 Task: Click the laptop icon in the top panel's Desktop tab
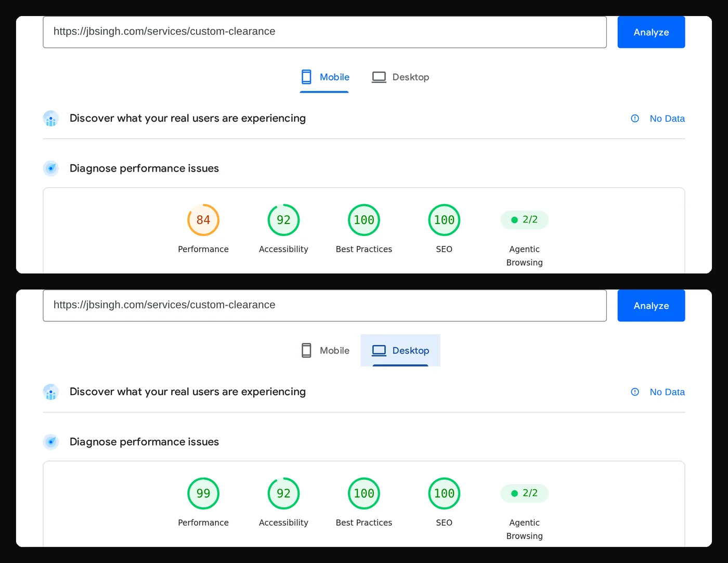tap(379, 77)
